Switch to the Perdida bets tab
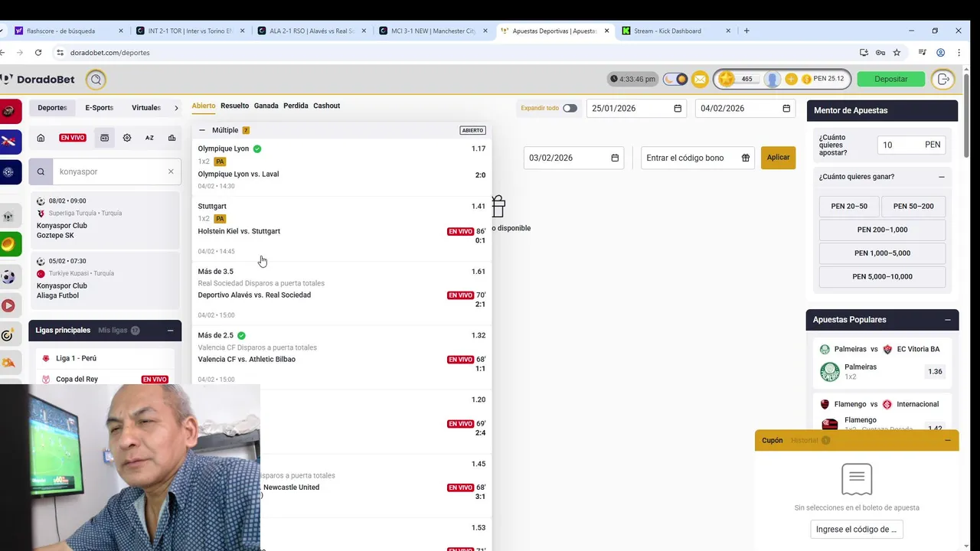Screen dimensions: 980x551 click(296, 106)
